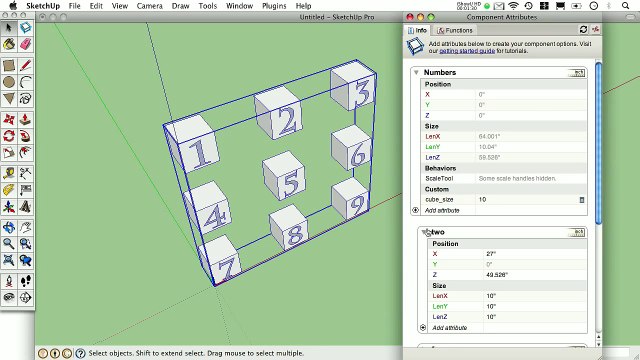This screenshot has width=640, height=360.
Task: Open the help question mark in status bar
Action: [x=80, y=353]
